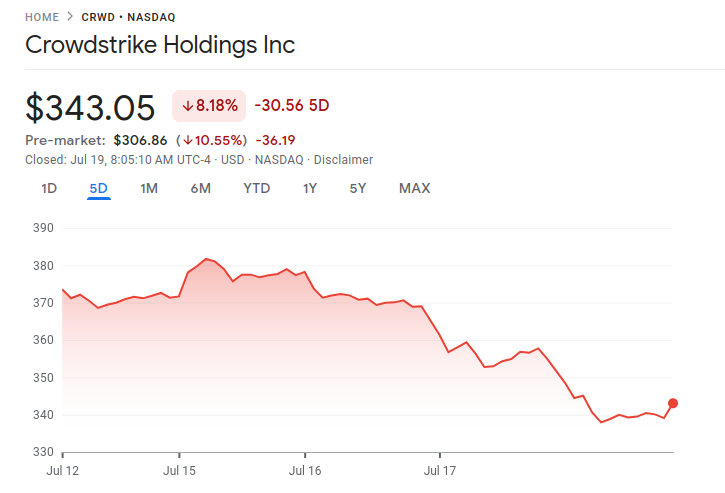Select the 5D time range tab
725x493 pixels.
pyautogui.click(x=98, y=188)
